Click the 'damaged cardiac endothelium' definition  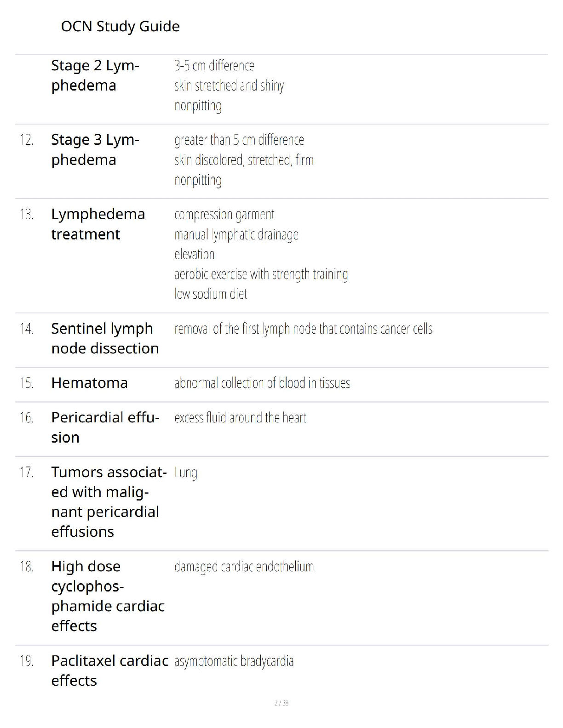point(244,567)
